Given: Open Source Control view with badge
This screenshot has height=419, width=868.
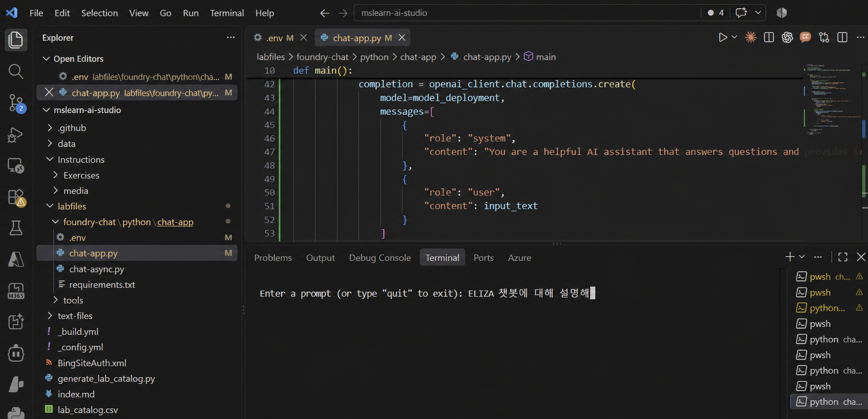Looking at the screenshot, I should (x=16, y=103).
